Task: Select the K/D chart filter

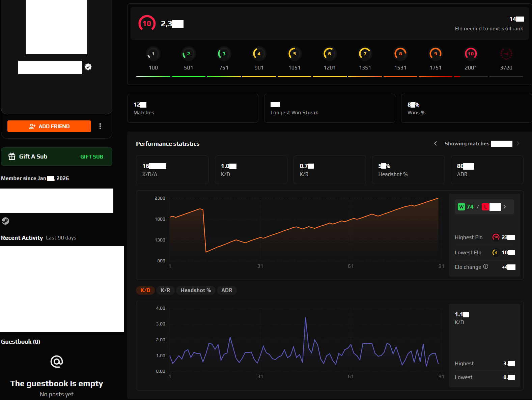Action: tap(145, 290)
